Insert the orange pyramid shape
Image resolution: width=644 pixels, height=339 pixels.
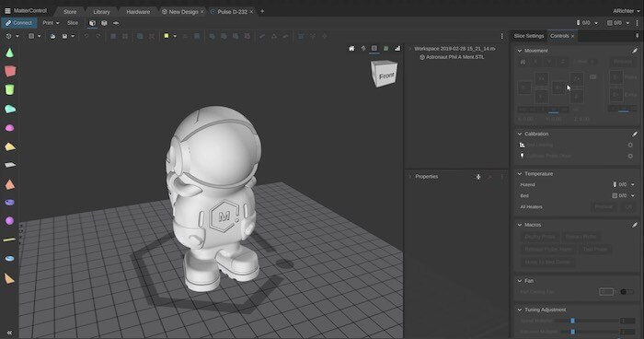click(x=10, y=184)
